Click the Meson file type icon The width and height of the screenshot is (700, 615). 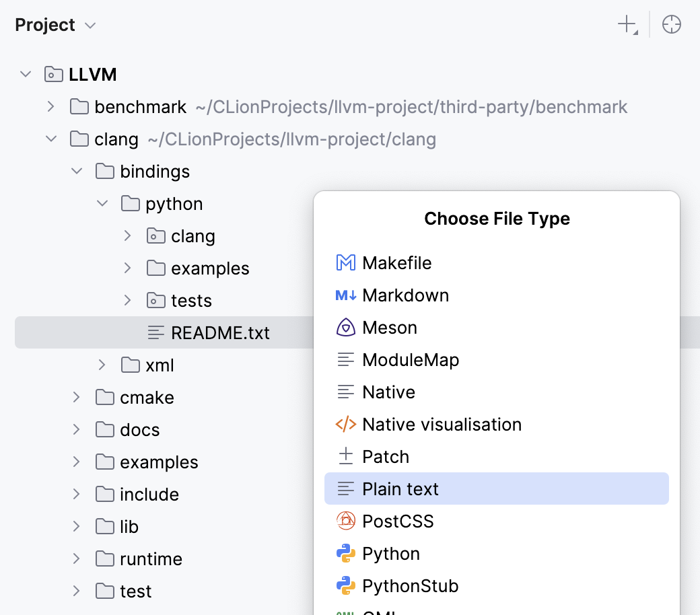tap(346, 327)
